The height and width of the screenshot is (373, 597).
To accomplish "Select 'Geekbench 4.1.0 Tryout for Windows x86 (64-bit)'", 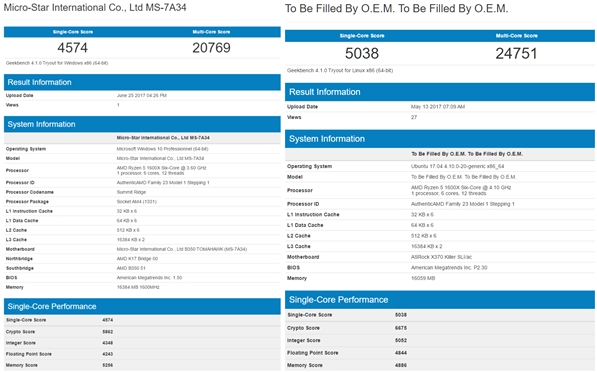I will (57, 63).
